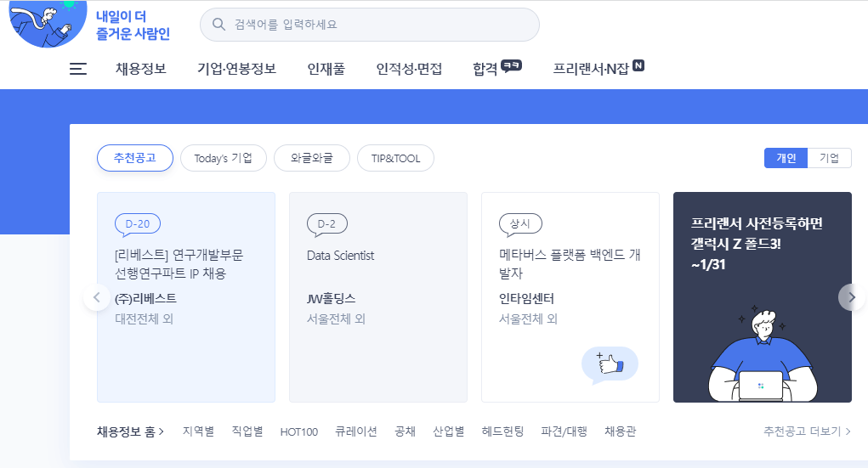Viewport: 868px width, 468px height.
Task: Open the 공채 link
Action: (406, 431)
